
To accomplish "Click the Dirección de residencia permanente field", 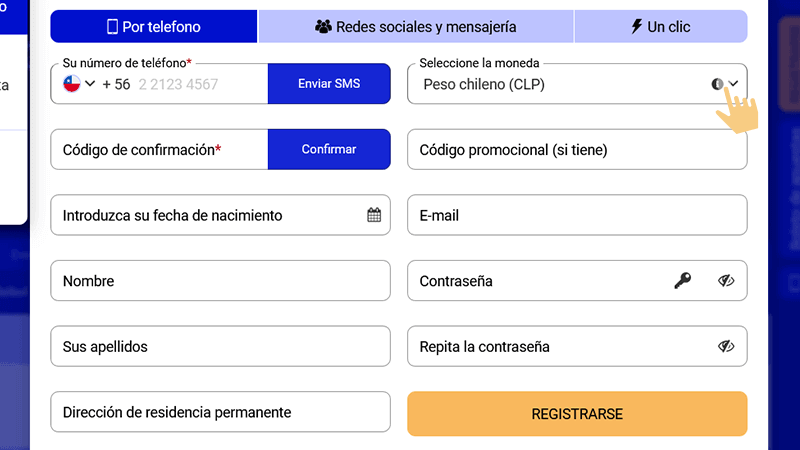I will pyautogui.click(x=220, y=412).
